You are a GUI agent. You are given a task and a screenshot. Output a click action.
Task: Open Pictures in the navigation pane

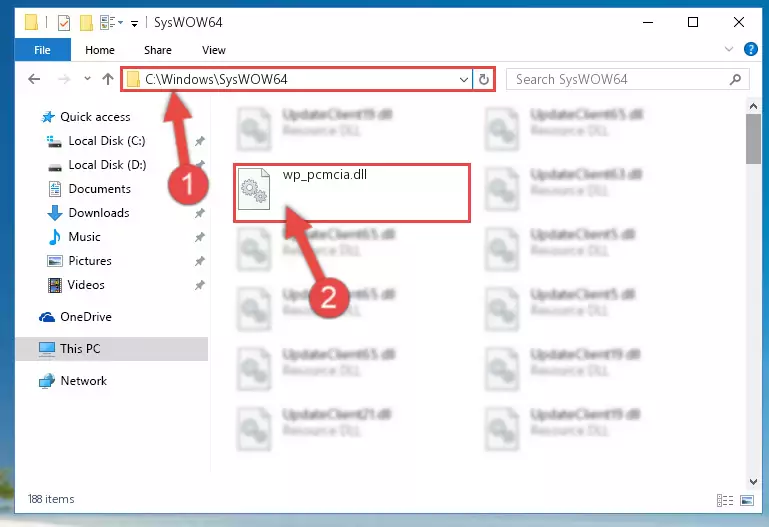click(90, 261)
